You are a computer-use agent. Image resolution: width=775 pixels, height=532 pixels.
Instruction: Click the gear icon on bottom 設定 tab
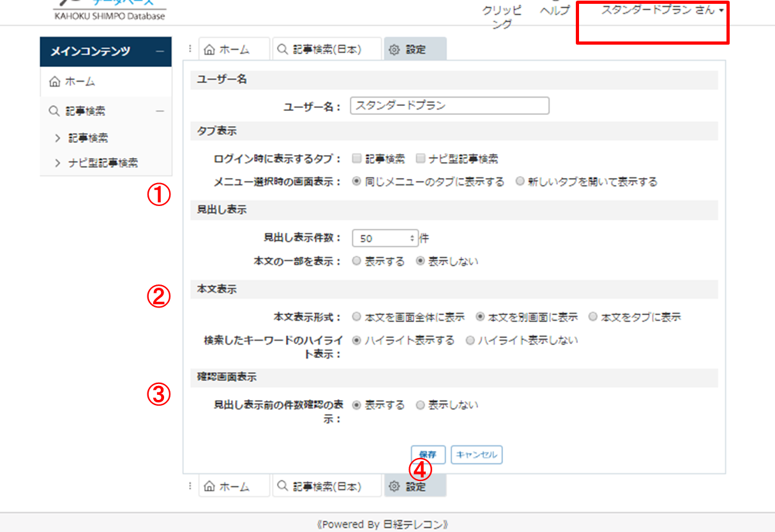coord(395,487)
